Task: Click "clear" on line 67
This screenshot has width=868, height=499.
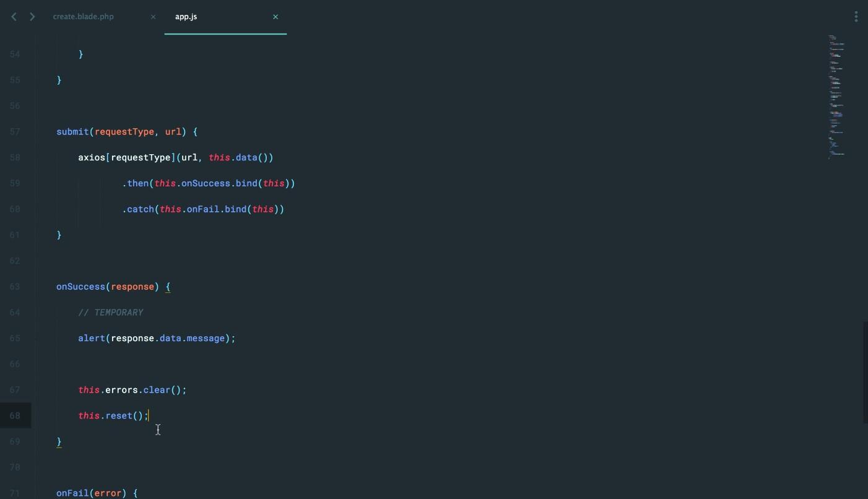Action: 157,390
